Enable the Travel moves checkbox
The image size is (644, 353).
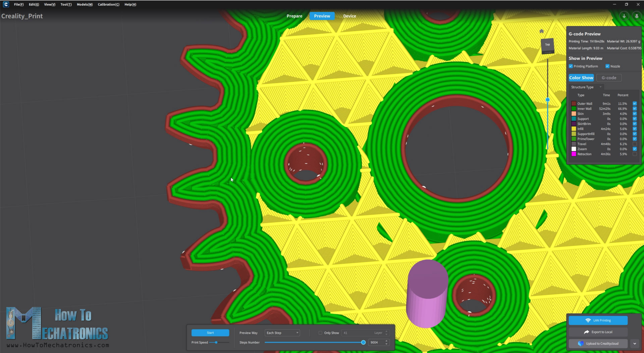pos(635,144)
